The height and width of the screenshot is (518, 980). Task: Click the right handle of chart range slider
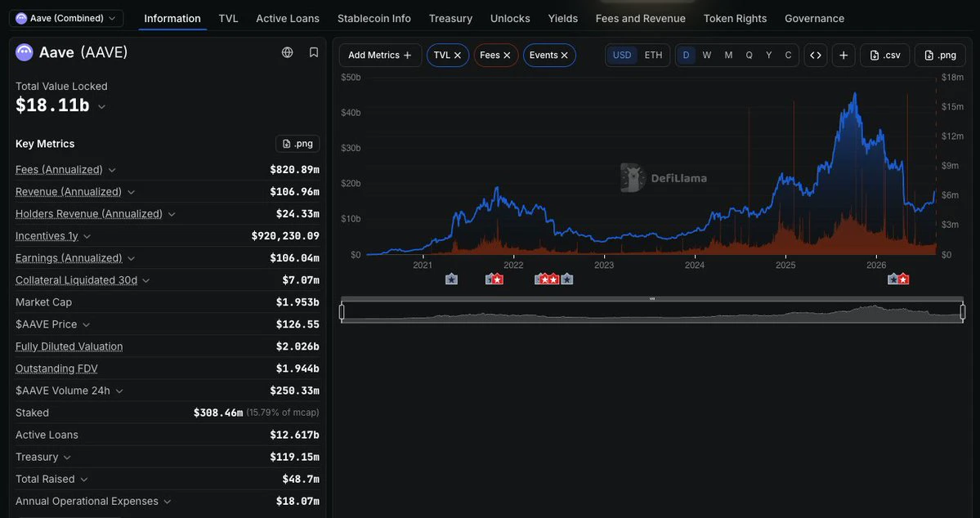(x=963, y=311)
